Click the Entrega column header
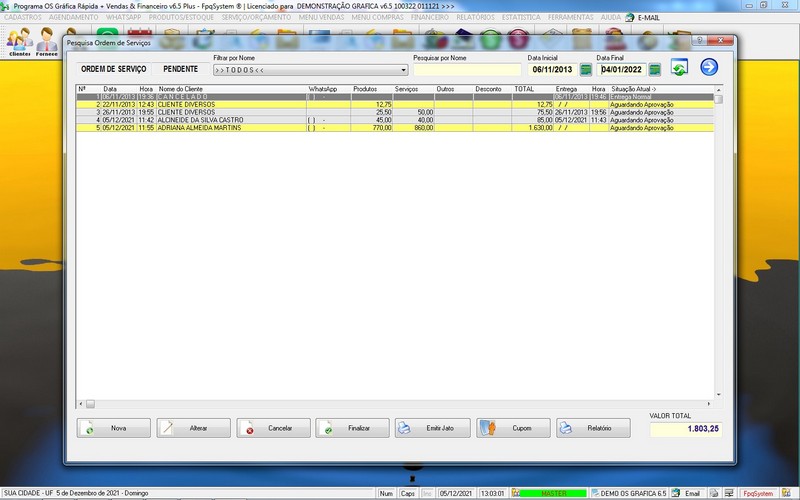 (566, 89)
